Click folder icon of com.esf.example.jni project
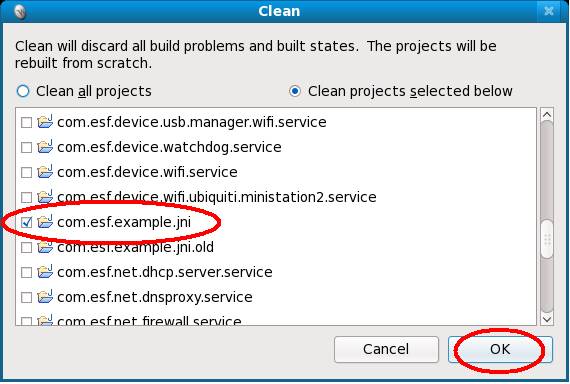This screenshot has height=384, width=570. point(45,222)
